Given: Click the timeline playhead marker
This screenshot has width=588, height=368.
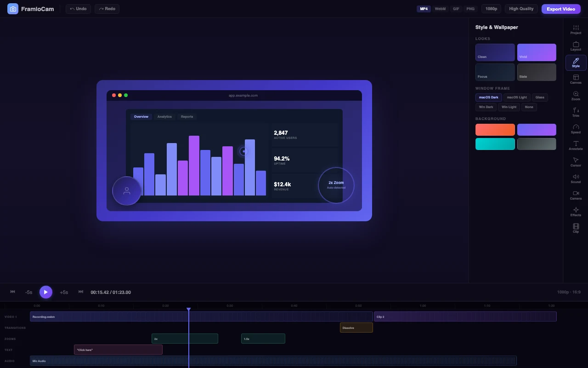Looking at the screenshot, I should tap(188, 310).
